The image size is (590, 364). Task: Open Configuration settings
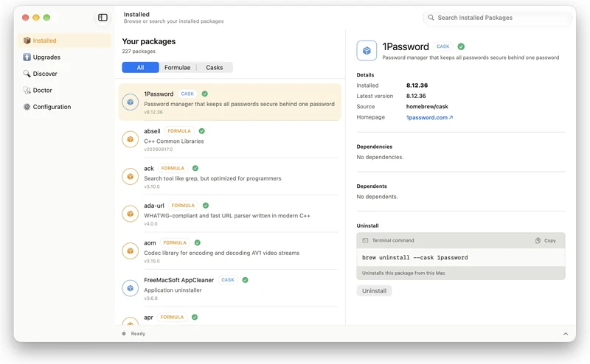coord(64,107)
